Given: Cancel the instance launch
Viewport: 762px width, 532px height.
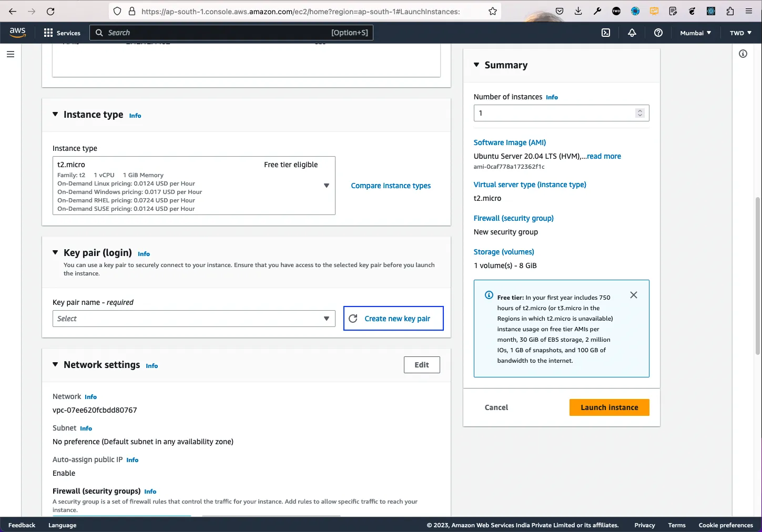Looking at the screenshot, I should coord(496,407).
